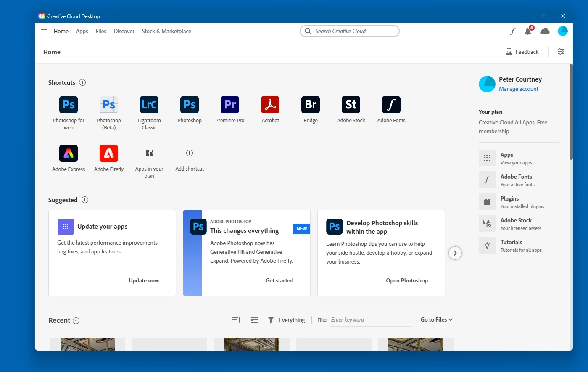Image resolution: width=588 pixels, height=372 pixels.
Task: Click Get started on Photoshop card
Action: (x=279, y=281)
